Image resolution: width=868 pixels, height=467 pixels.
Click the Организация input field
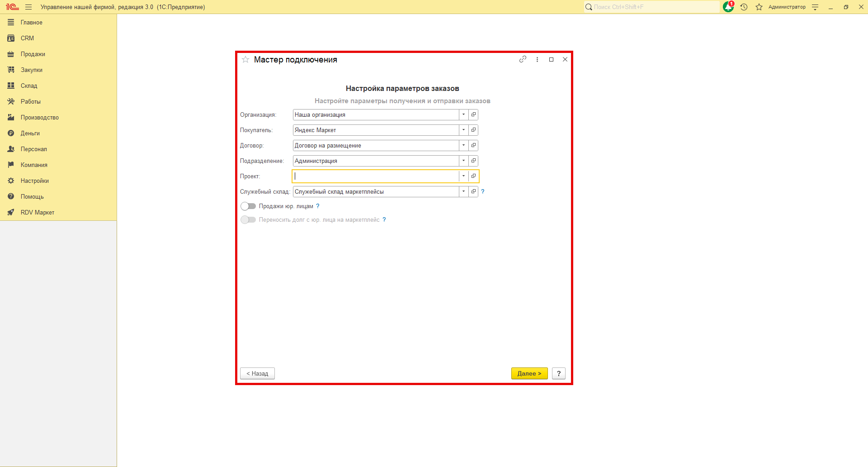click(376, 114)
